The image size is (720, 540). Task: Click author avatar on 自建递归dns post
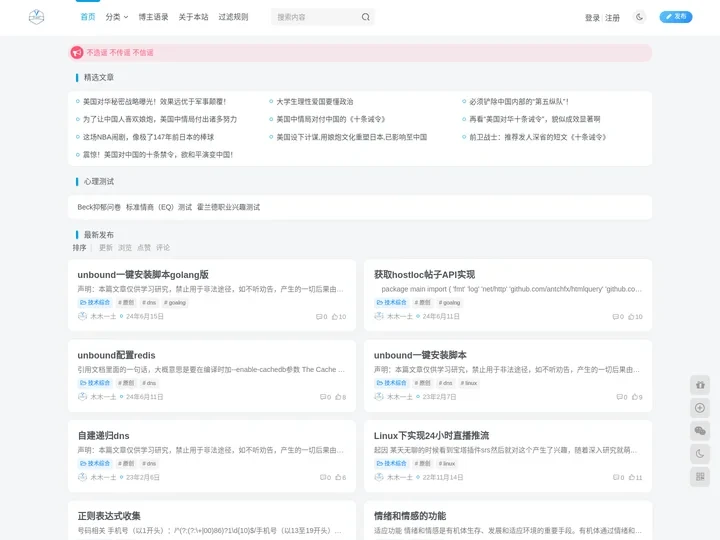pyautogui.click(x=82, y=477)
